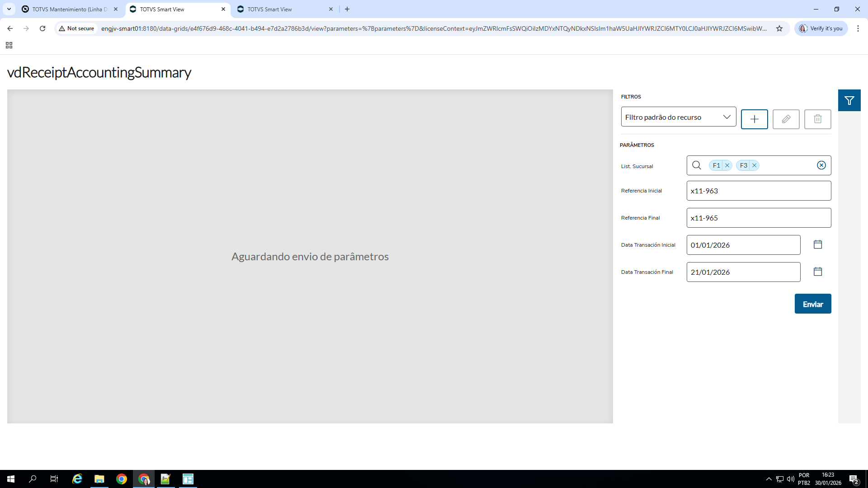Click the edit filter pencil icon
The height and width of the screenshot is (488, 868).
[786, 119]
